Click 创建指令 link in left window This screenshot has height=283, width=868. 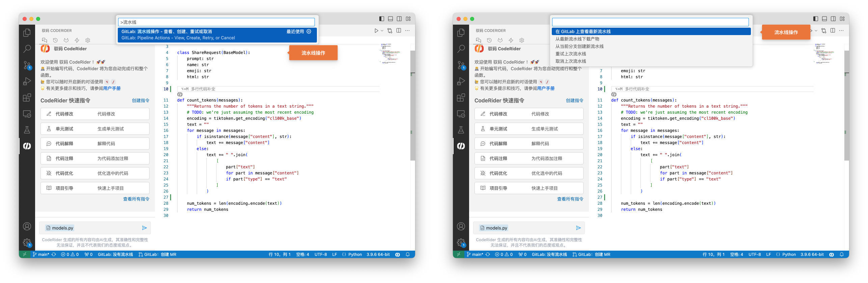(140, 101)
